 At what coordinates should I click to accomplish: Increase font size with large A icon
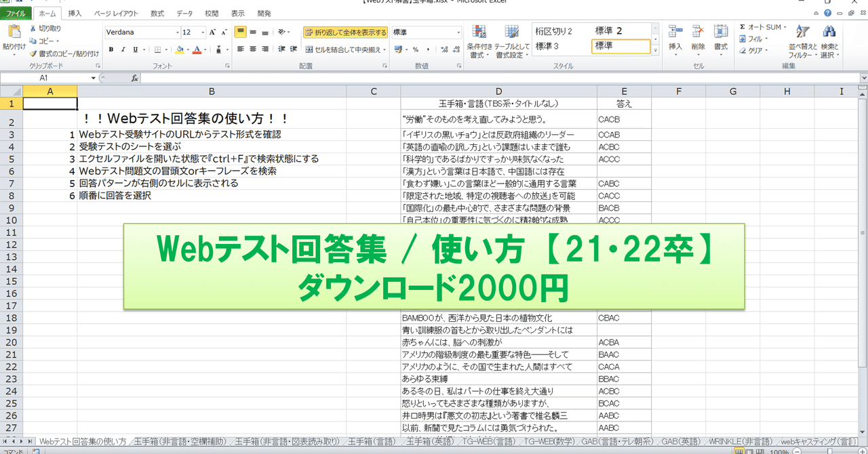[214, 32]
